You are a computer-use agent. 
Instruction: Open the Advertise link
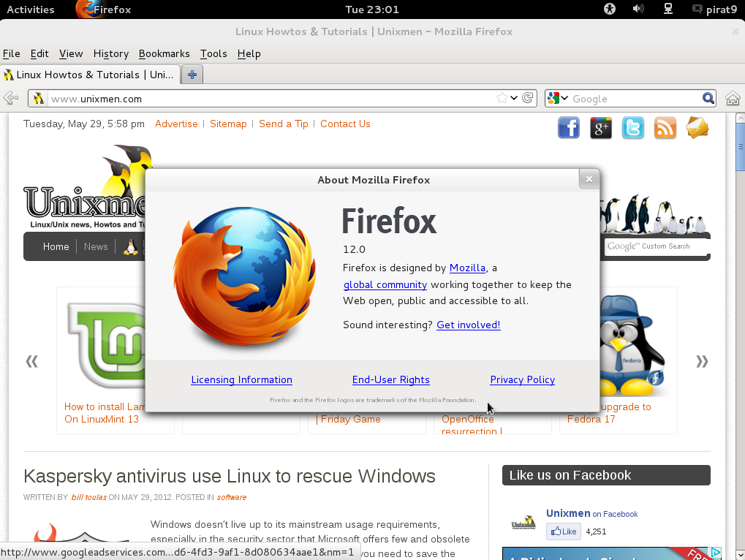176,124
